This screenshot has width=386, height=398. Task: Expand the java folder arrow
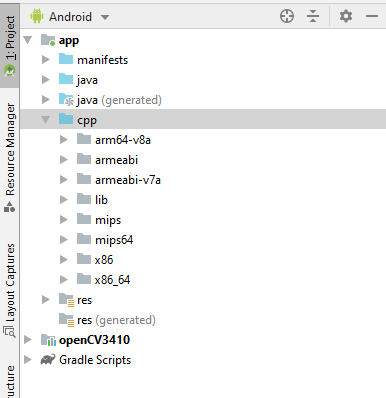click(46, 80)
